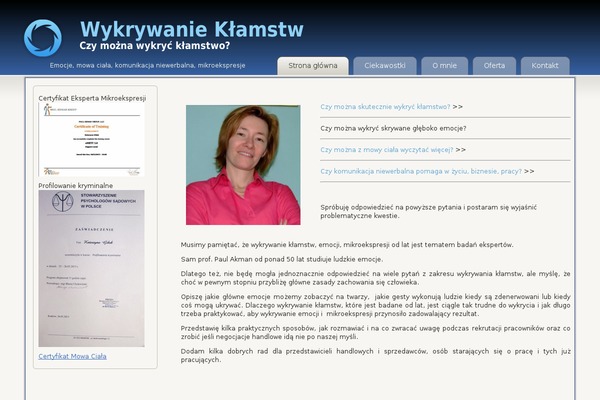Open the Kontakt tab
The width and height of the screenshot is (600, 400).
click(545, 65)
